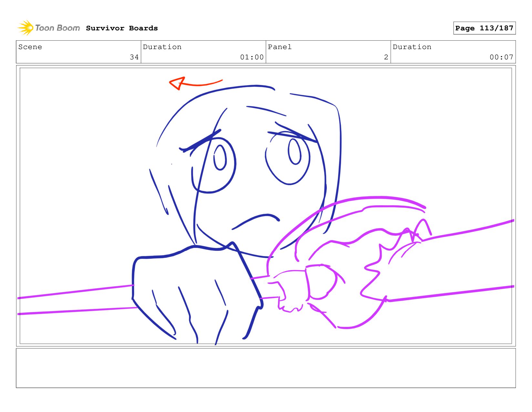Select the panel number '2'
Image resolution: width=532 pixels, height=412 pixels.
coord(386,57)
